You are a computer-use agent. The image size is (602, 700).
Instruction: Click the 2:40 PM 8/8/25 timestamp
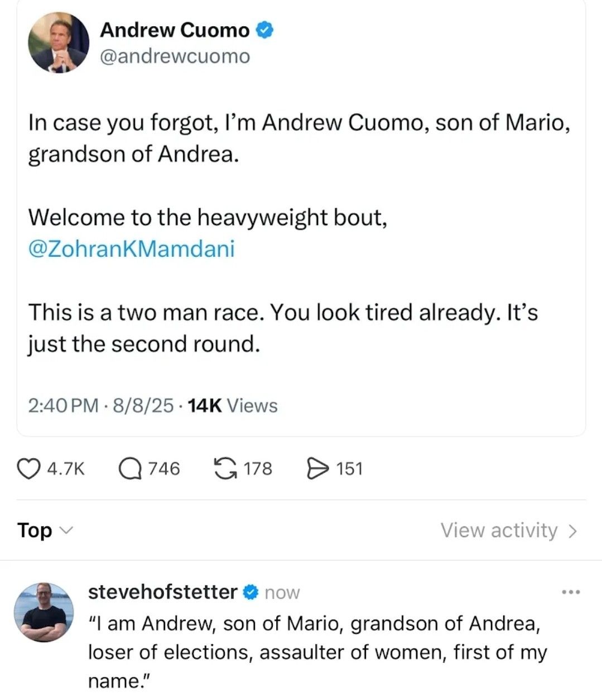point(101,406)
